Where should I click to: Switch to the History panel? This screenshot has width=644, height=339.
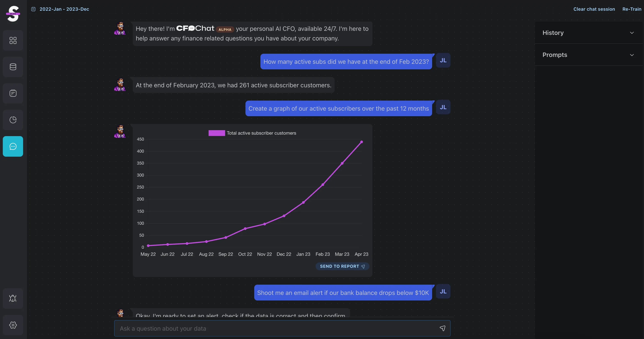[x=553, y=33]
